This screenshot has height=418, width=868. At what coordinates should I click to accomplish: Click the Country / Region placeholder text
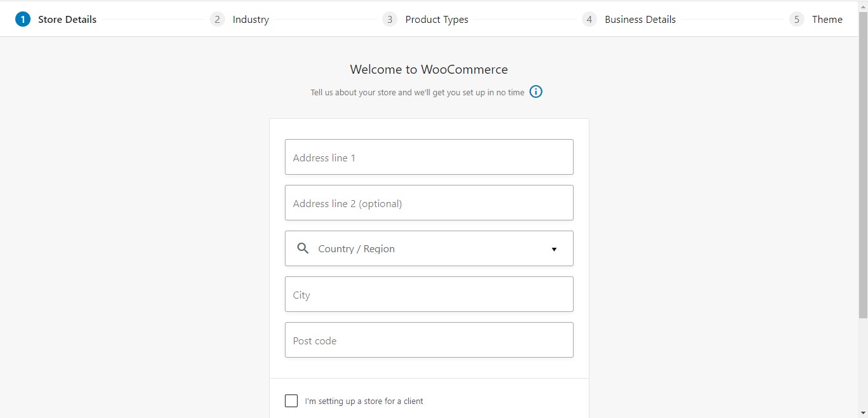point(356,249)
